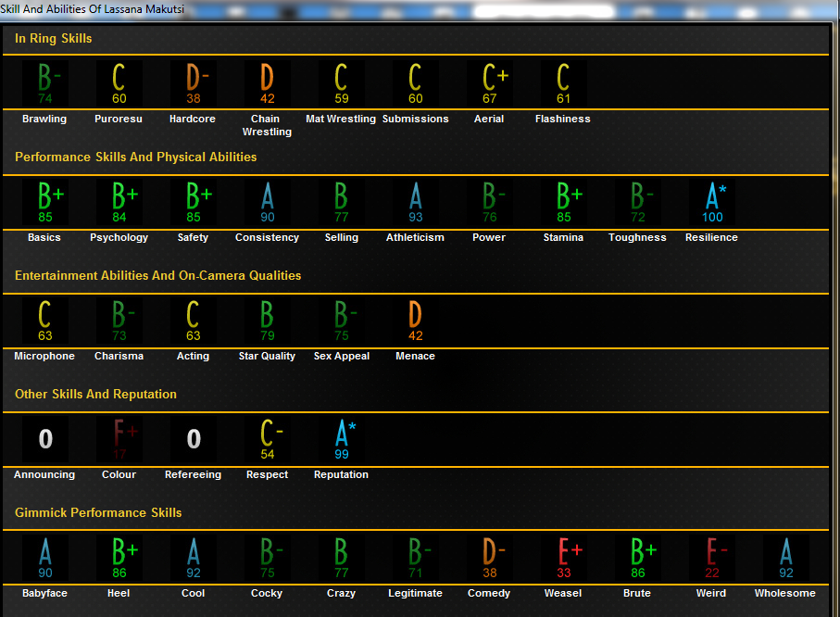Select the Charisma B- 73 grade tile
840x617 pixels.
pyautogui.click(x=119, y=321)
